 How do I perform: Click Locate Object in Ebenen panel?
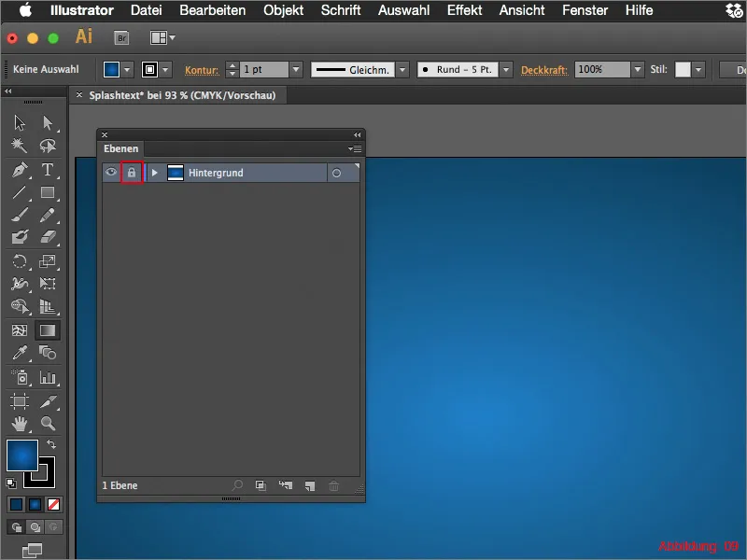click(x=237, y=485)
